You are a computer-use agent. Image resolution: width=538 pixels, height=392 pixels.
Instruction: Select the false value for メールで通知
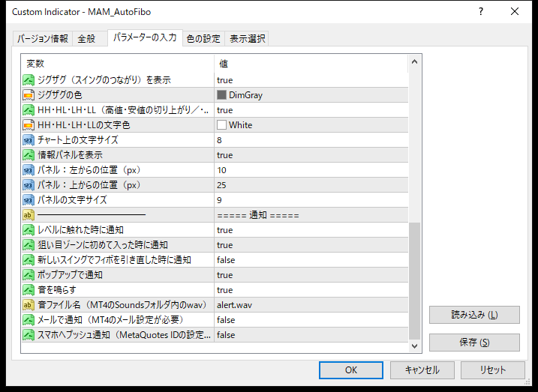point(311,320)
